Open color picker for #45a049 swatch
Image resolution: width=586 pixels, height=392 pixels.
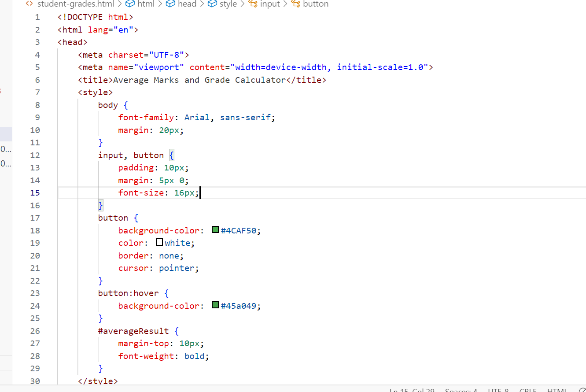point(215,305)
